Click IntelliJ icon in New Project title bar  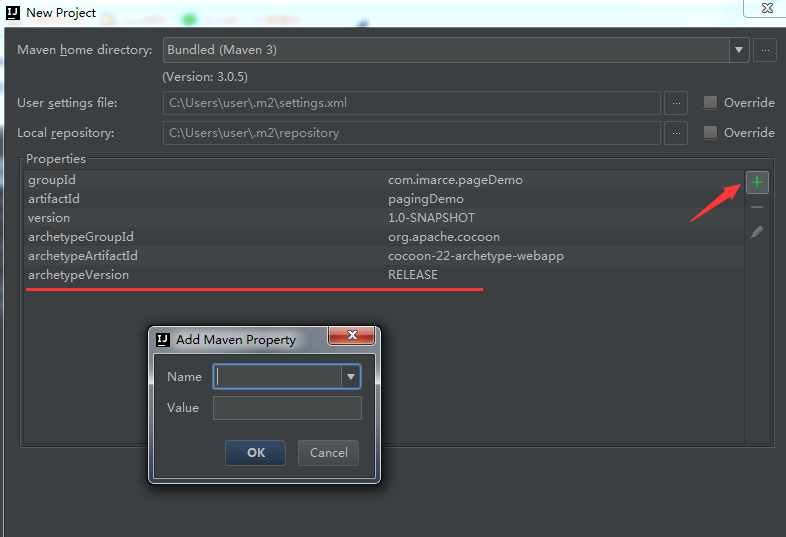click(13, 13)
